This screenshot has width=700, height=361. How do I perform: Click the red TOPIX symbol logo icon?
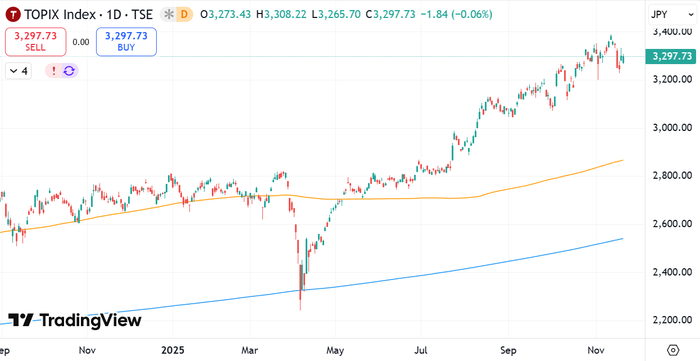point(13,15)
